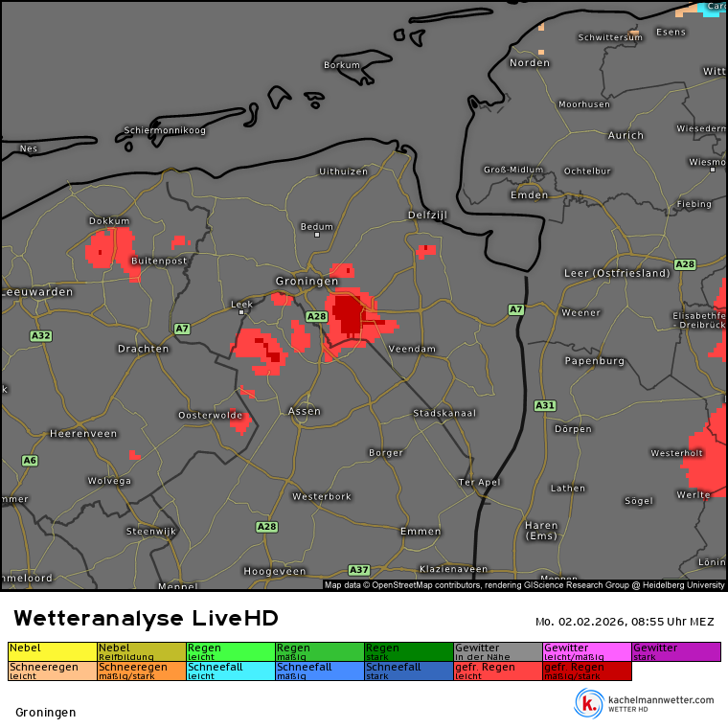
Task: Select the gefr. Regen mäßig/stark swatch
Action: (587, 671)
